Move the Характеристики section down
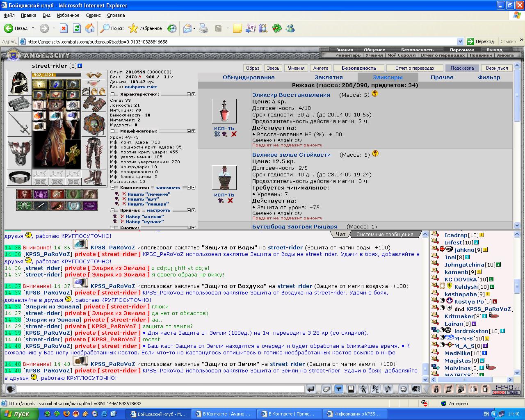This screenshot has height=420, width=525. coord(194,94)
